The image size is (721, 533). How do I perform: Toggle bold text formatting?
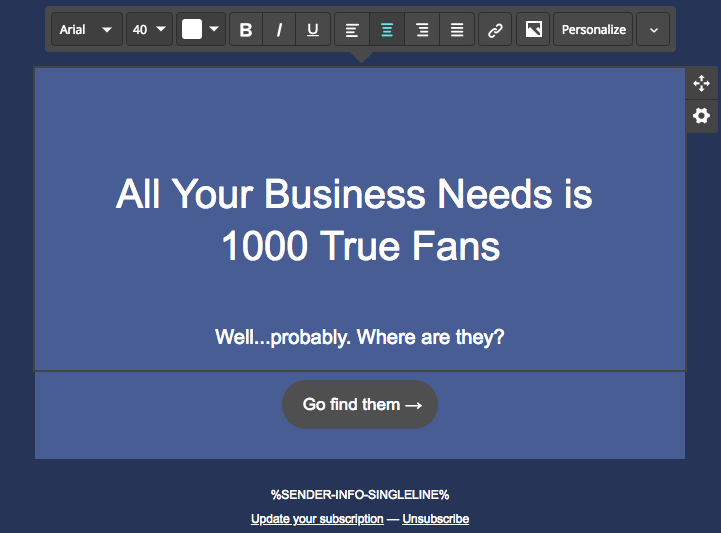click(246, 30)
